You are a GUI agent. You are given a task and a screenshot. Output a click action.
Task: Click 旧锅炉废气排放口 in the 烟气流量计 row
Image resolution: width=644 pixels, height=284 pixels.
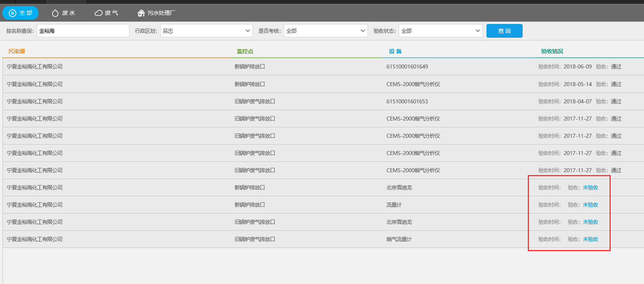pyautogui.click(x=255, y=239)
